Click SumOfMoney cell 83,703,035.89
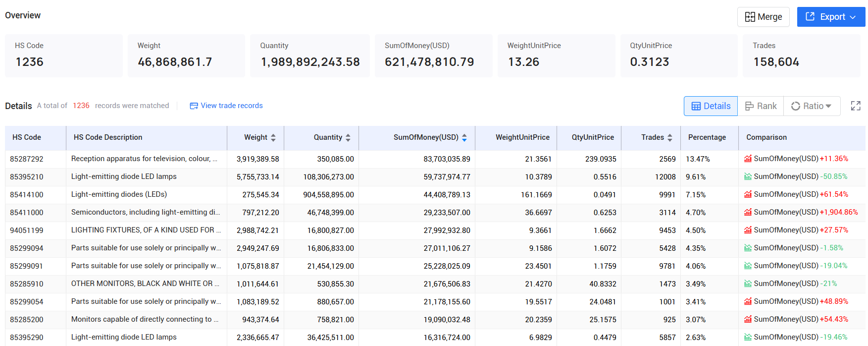Viewport: 868px width, 346px height. click(x=447, y=159)
